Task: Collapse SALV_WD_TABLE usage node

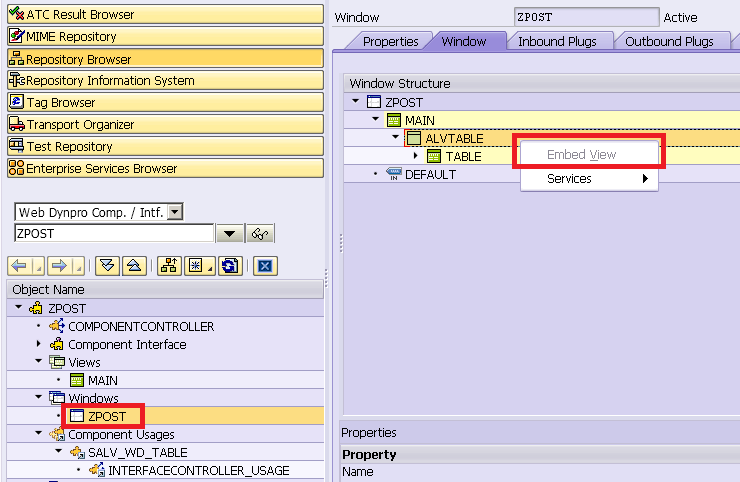Action: 59,451
